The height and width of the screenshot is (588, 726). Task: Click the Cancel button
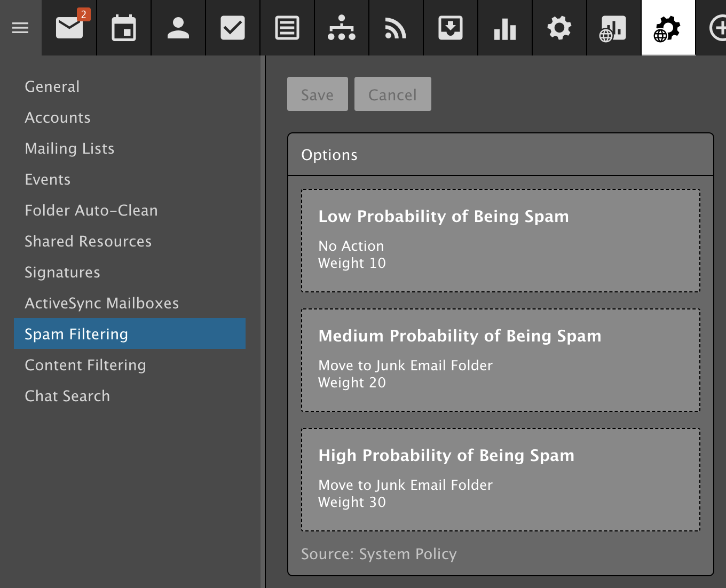392,94
